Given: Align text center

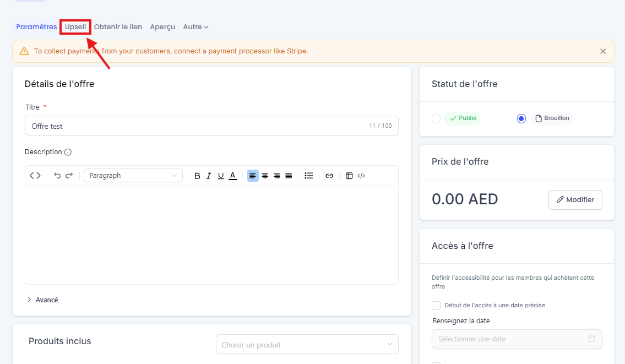Looking at the screenshot, I should (265, 176).
